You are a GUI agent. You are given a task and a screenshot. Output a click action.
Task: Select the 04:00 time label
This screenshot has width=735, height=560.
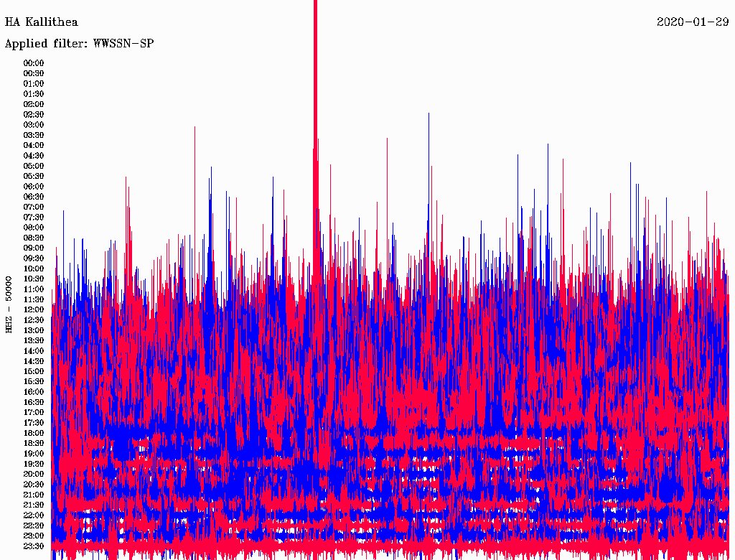pyautogui.click(x=34, y=146)
